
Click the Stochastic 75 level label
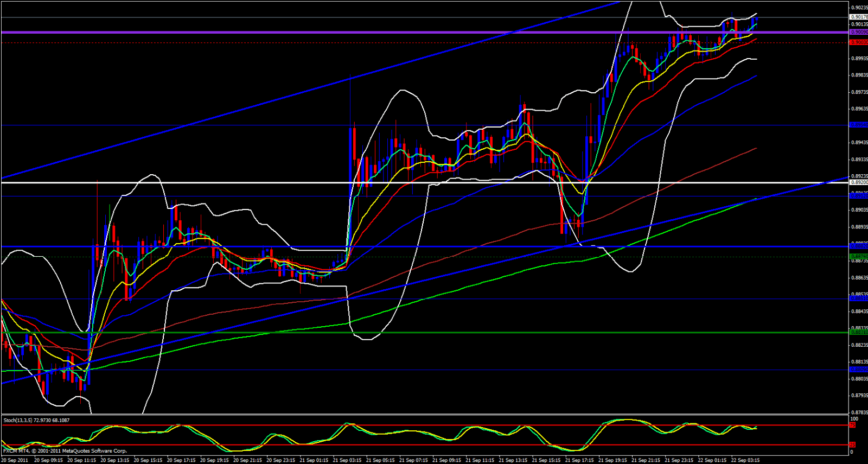coord(852,425)
